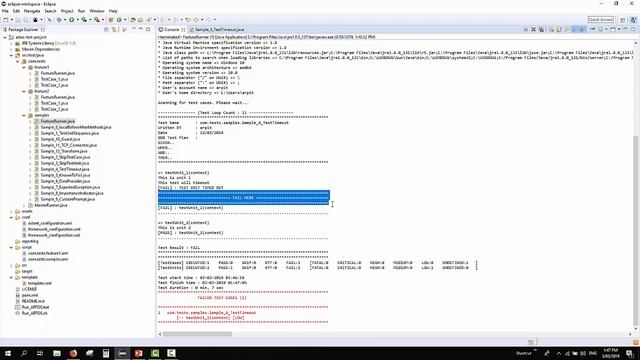
Task: Select Sample_9_CustomPrompt.java in tree
Action: pyautogui.click(x=68, y=199)
